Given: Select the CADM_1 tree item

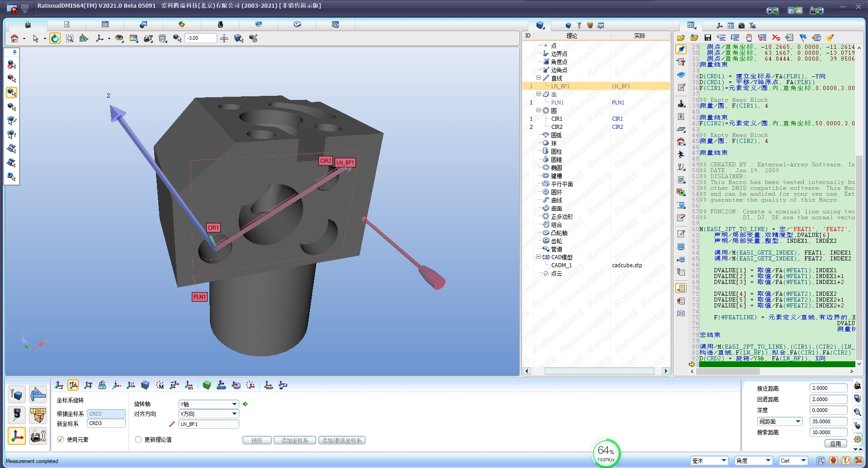Looking at the screenshot, I should (x=561, y=265).
